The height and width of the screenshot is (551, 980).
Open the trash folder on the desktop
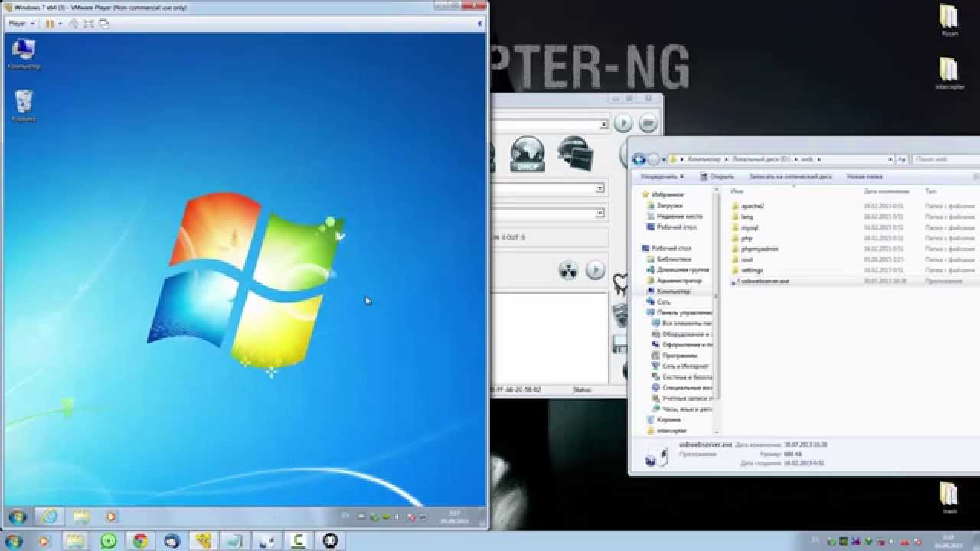949,498
